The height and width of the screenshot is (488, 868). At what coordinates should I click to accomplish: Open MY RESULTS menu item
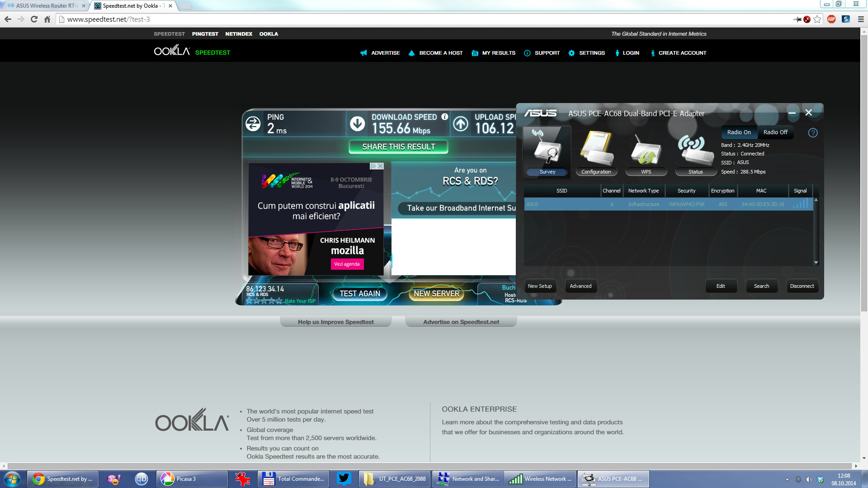[x=493, y=53]
